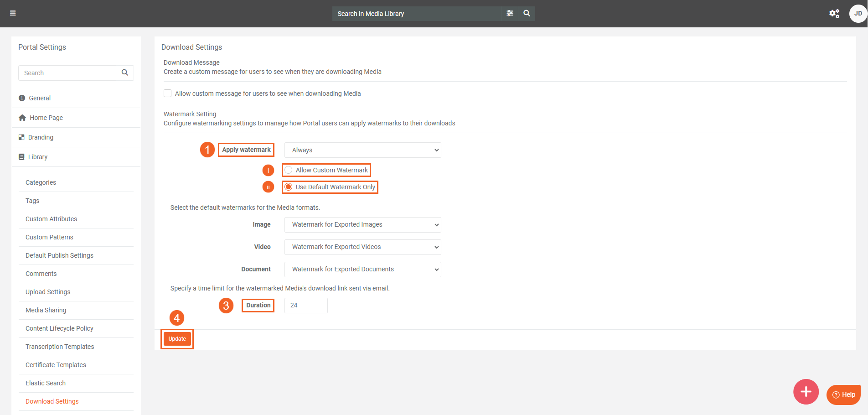
Task: Click the Duration input field
Action: (305, 305)
